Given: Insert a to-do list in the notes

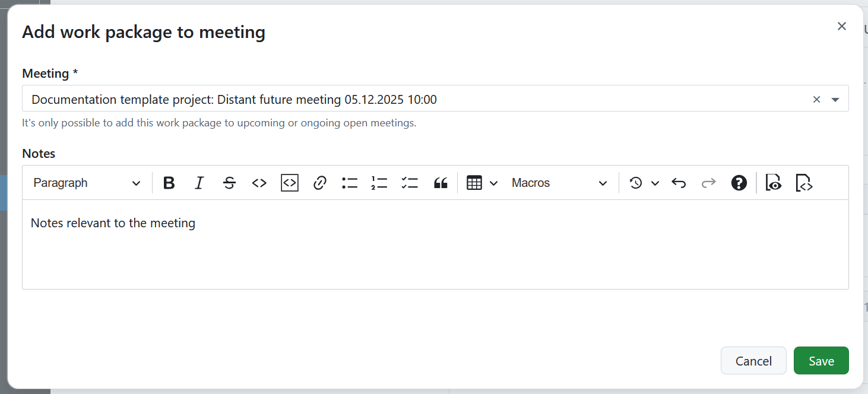Looking at the screenshot, I should (x=409, y=183).
